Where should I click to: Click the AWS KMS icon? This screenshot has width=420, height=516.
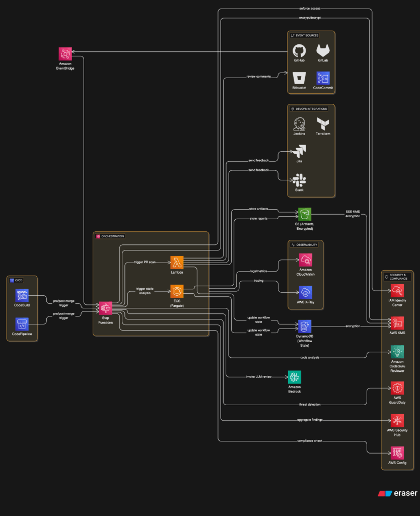coord(397,323)
